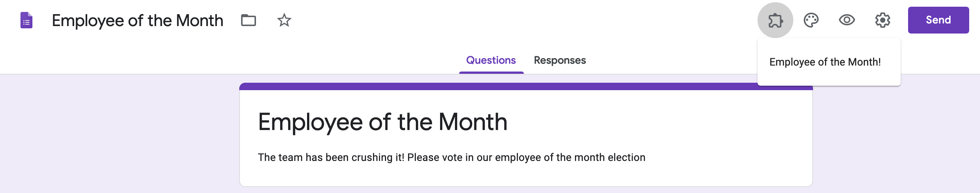This screenshot has width=980, height=193.
Task: Edit the form description text
Action: pos(451,157)
